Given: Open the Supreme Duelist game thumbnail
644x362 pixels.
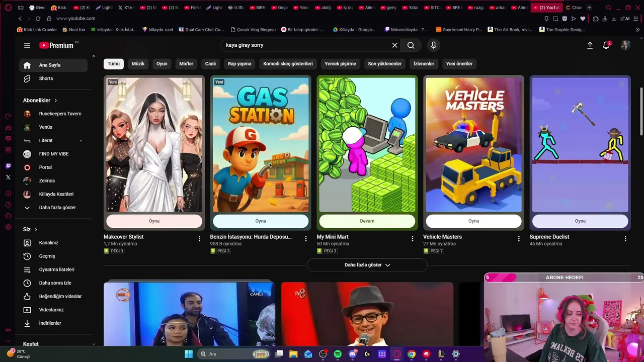Looking at the screenshot, I should (580, 145).
